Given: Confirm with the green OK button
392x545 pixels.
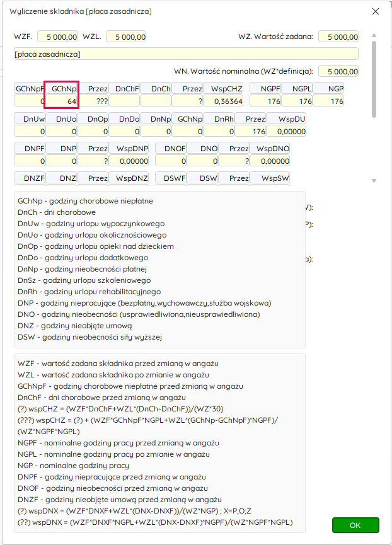Looking at the screenshot, I should [x=355, y=525].
